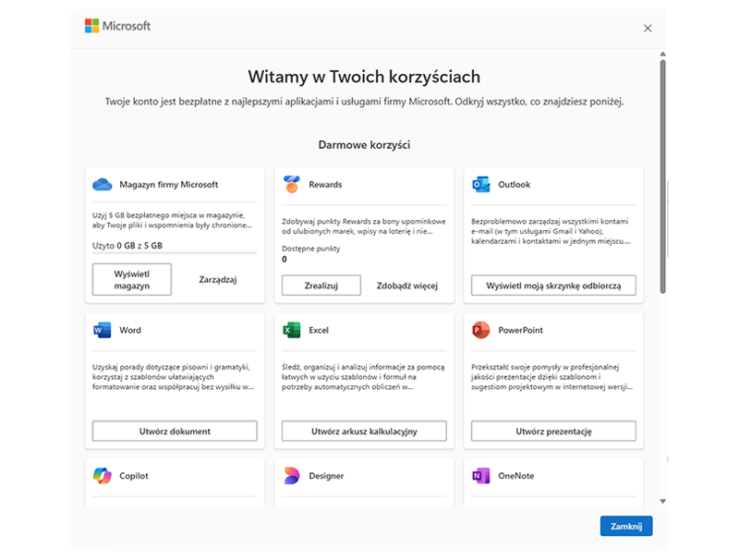Click the PowerPoint card title
Screen dimensions: 739x560
click(521, 330)
